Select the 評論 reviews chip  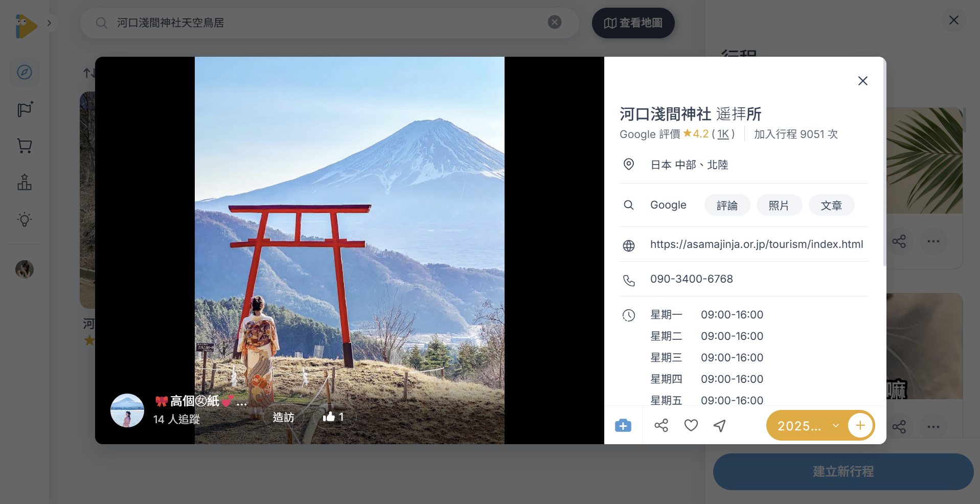pyautogui.click(x=727, y=205)
